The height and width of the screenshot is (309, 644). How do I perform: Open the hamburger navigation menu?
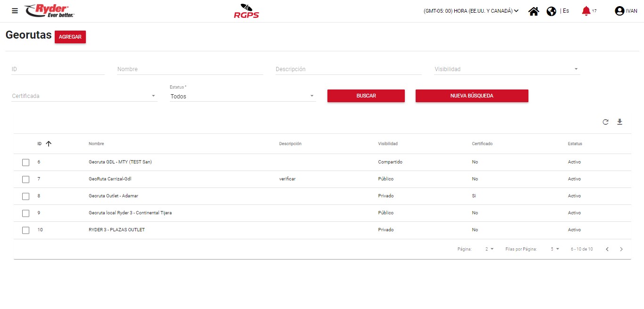(x=15, y=11)
